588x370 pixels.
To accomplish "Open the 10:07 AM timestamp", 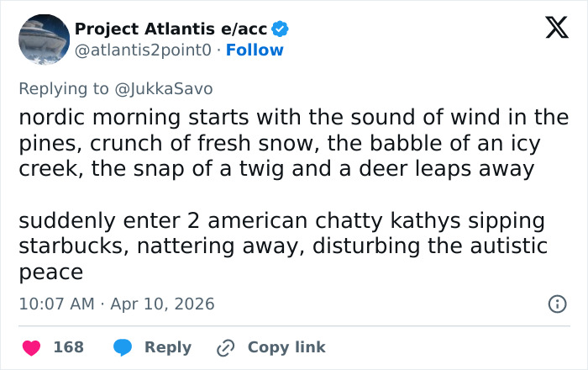I will (56, 304).
